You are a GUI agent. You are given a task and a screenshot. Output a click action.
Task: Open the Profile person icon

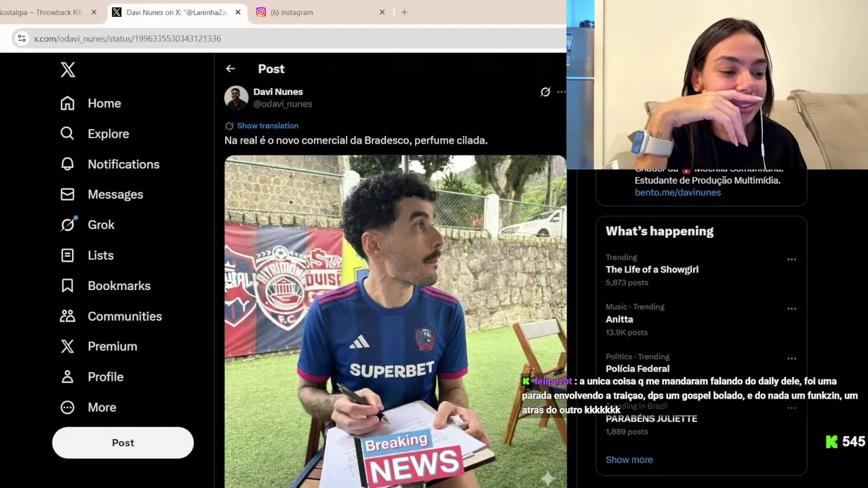(x=67, y=377)
